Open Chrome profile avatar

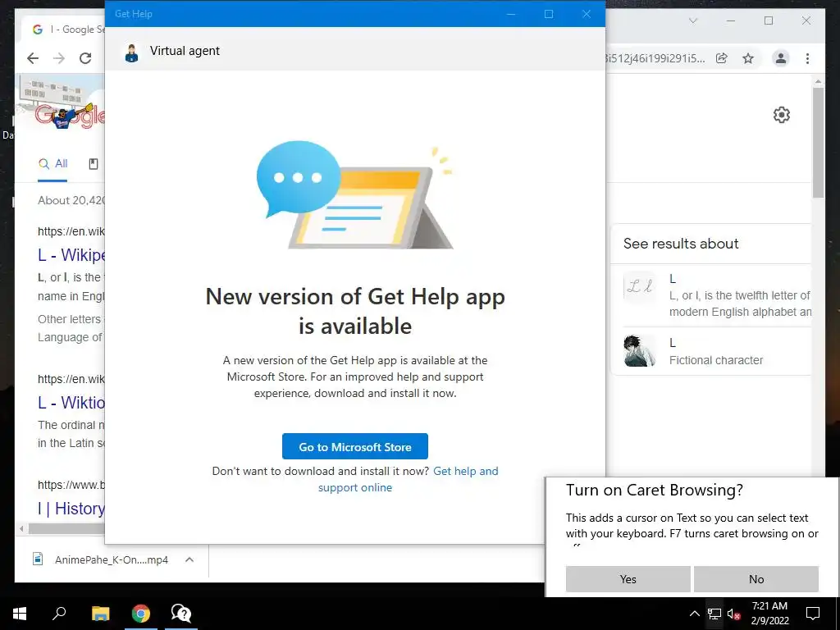pos(781,58)
